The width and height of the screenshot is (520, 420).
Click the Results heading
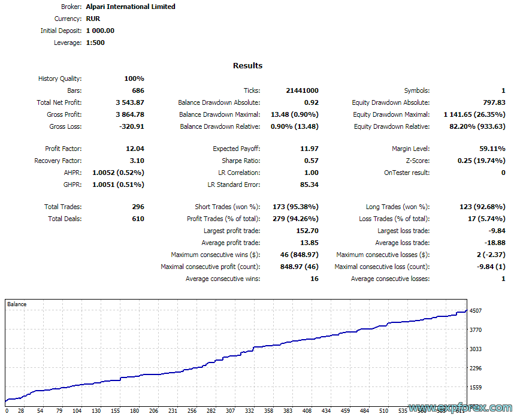click(247, 66)
